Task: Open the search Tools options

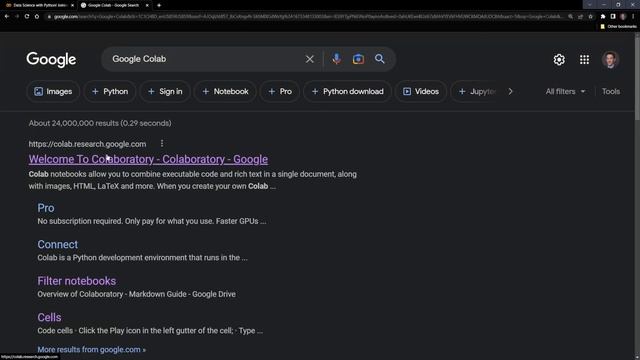Action: pos(611,91)
